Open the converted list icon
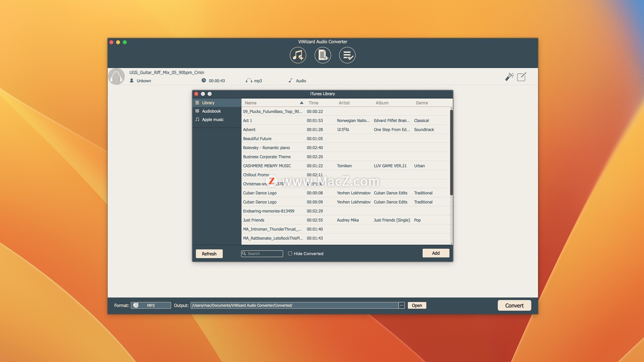Screen dimensions: 644x362 pyautogui.click(x=347, y=55)
